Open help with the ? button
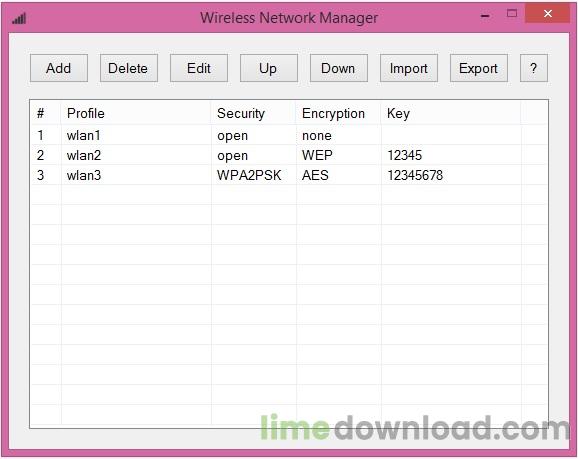 coord(534,68)
